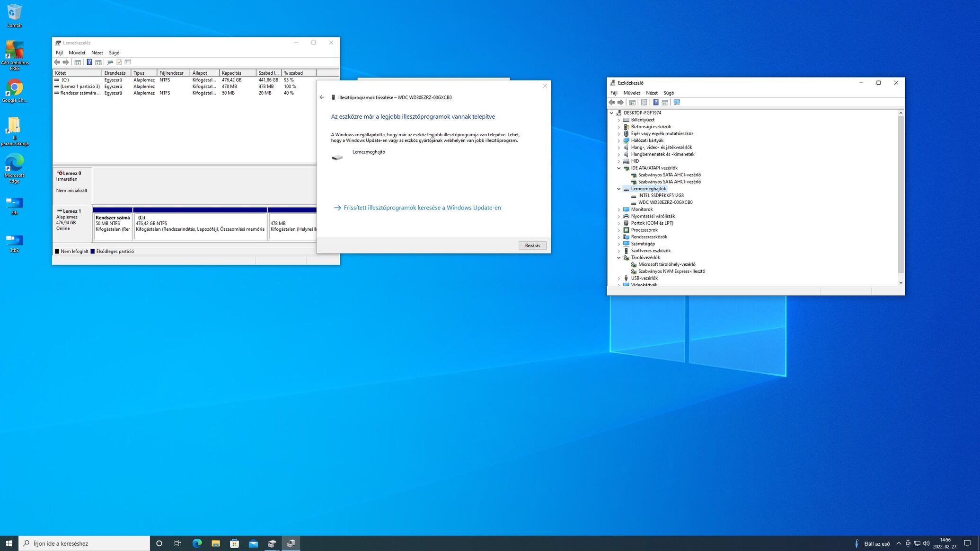This screenshot has width=980, height=551.
Task: Go back using the driver dialog arrow
Action: (322, 97)
